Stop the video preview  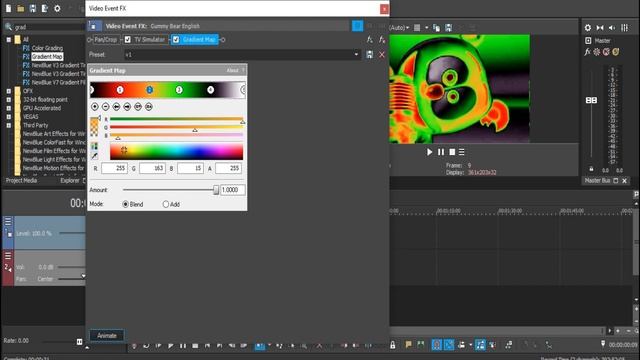(452, 152)
